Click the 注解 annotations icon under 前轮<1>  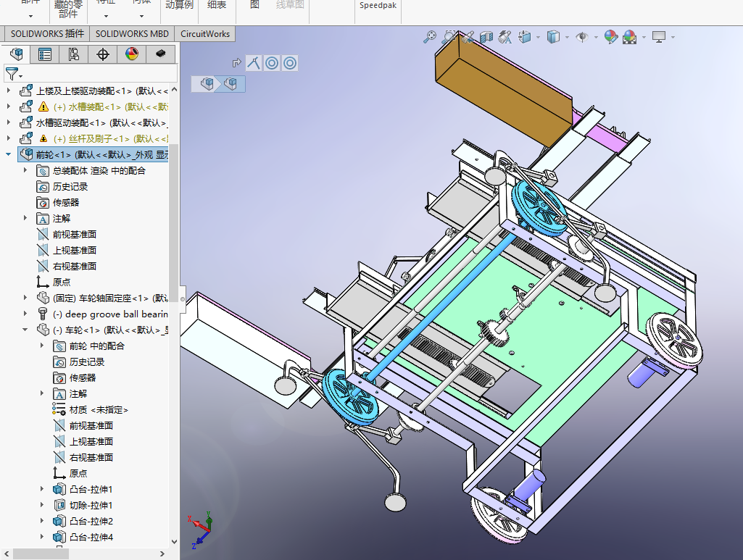43,219
